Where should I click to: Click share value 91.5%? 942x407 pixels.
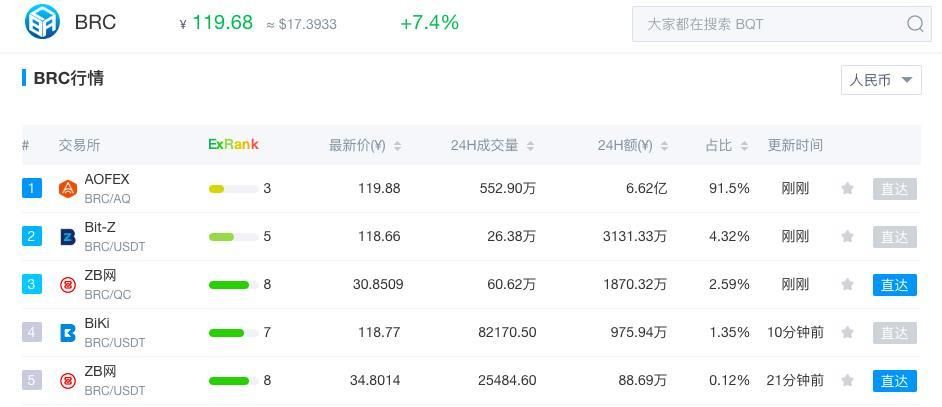point(729,189)
